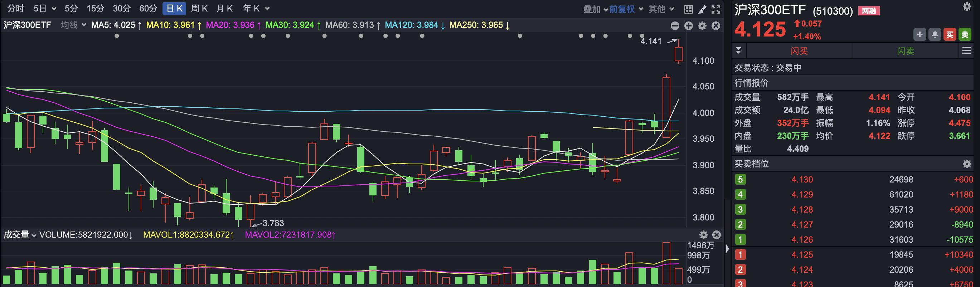Switch to the 分时 intraday tab
This screenshot has height=287, width=980.
(x=16, y=8)
